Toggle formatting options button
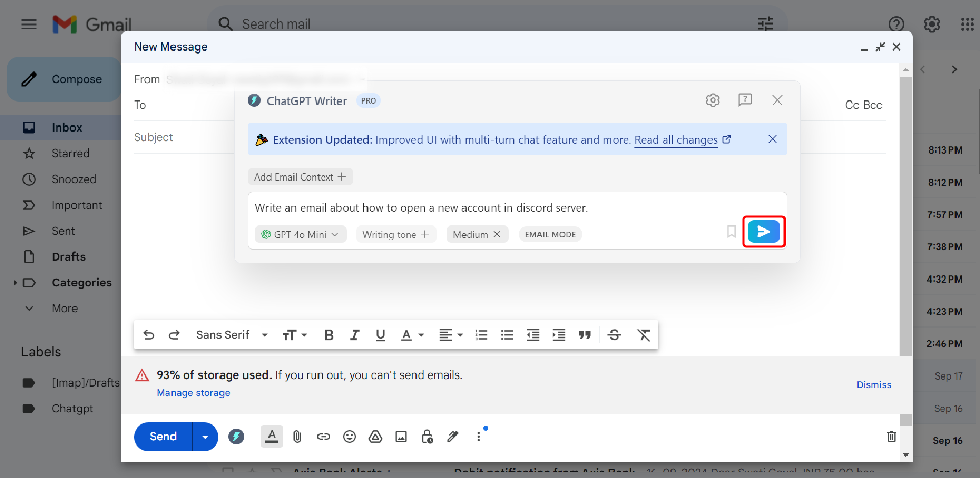Viewport: 980px width, 478px height. click(x=272, y=436)
